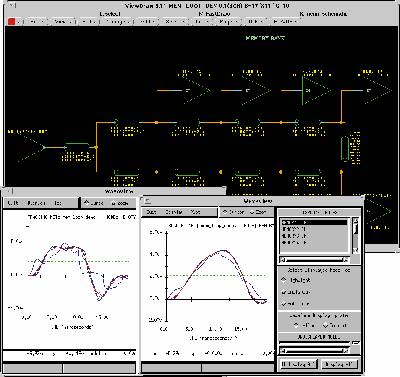400x377 pixels.
Task: Open right Waveview window's menu button
Action: [x=148, y=201]
